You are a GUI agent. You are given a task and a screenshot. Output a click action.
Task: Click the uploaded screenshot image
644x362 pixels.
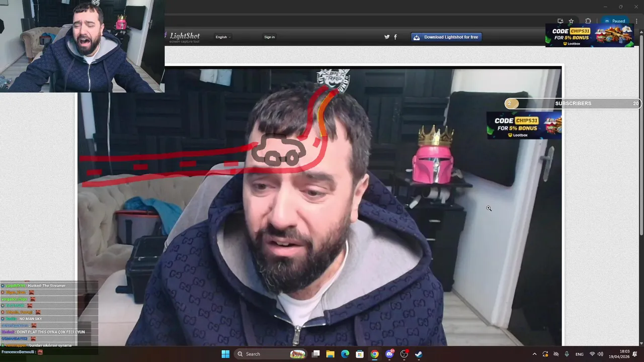[319, 206]
